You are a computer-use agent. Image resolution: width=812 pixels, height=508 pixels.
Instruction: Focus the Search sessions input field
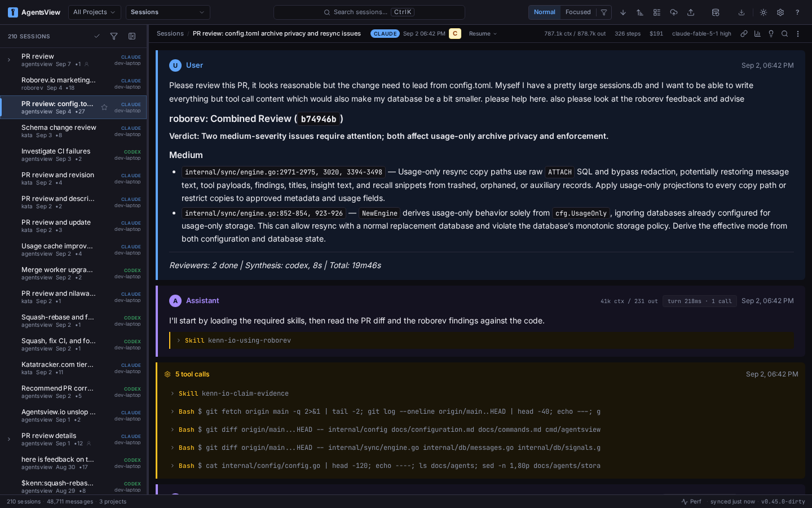click(x=369, y=12)
